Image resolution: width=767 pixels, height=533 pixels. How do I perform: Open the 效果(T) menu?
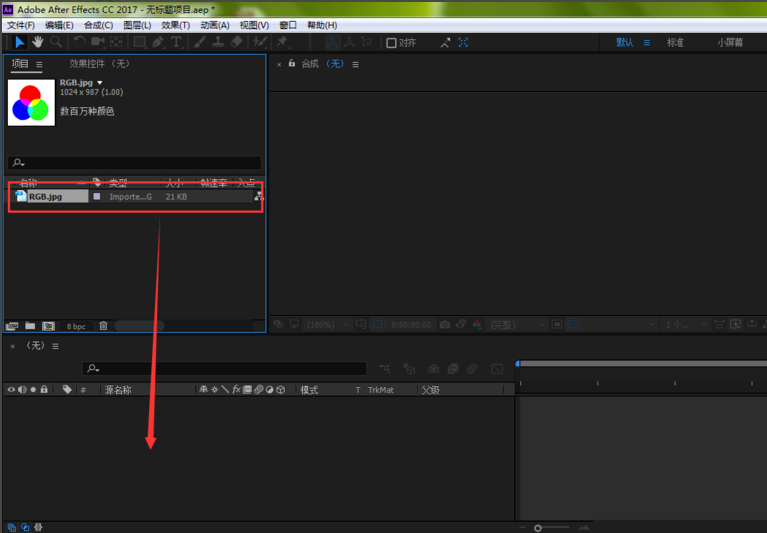(x=176, y=25)
